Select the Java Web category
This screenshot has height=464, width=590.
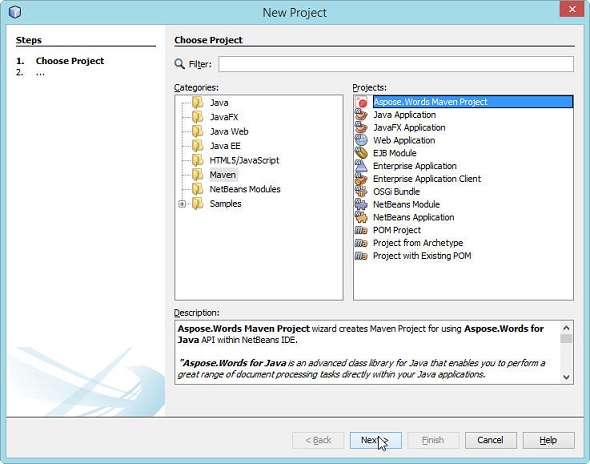(229, 131)
